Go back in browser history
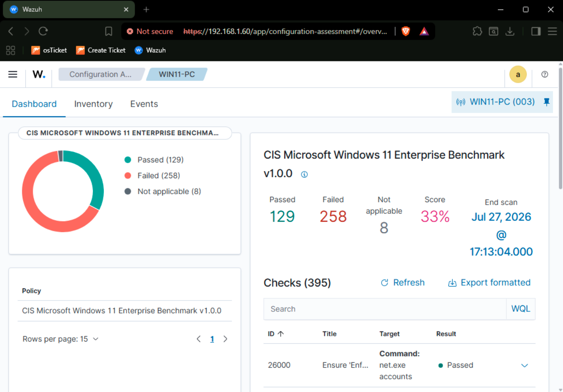The image size is (563, 392). click(11, 31)
